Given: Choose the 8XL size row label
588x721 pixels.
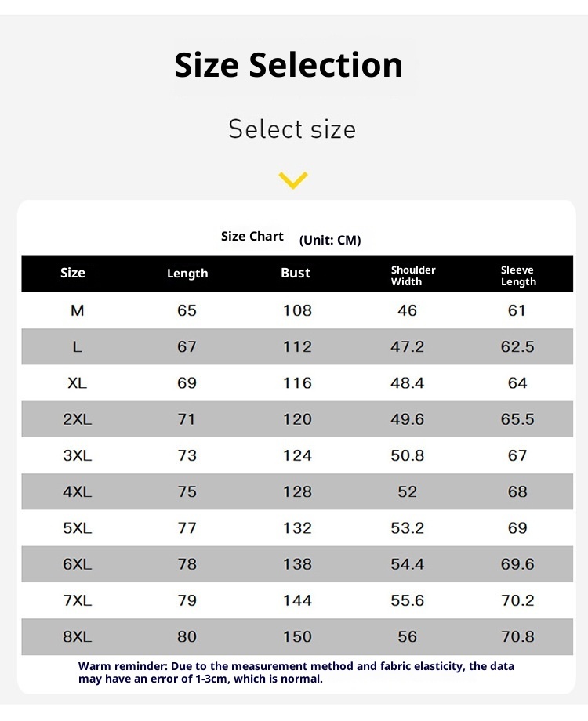Looking at the screenshot, I should (x=77, y=637).
